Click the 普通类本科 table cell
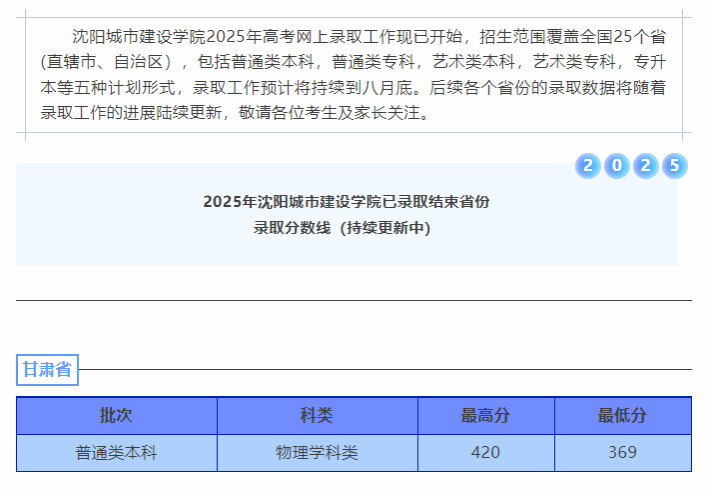The height and width of the screenshot is (494, 710). (x=116, y=453)
